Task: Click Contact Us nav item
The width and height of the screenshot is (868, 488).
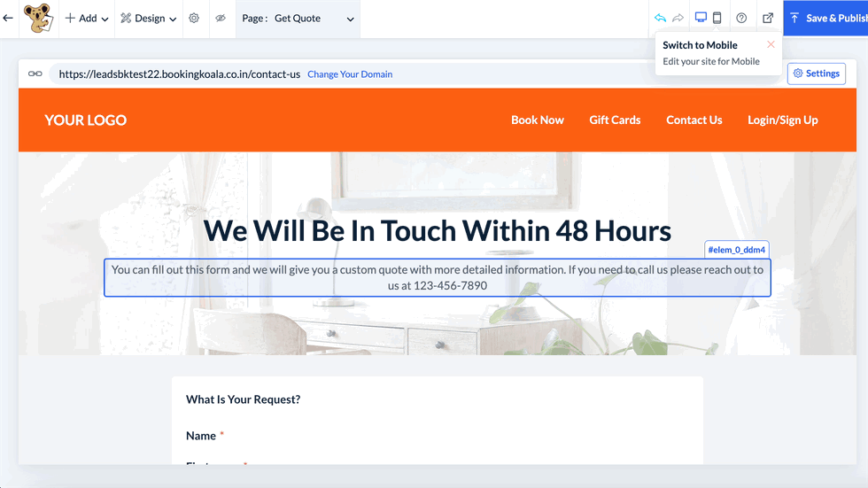Action: (694, 120)
